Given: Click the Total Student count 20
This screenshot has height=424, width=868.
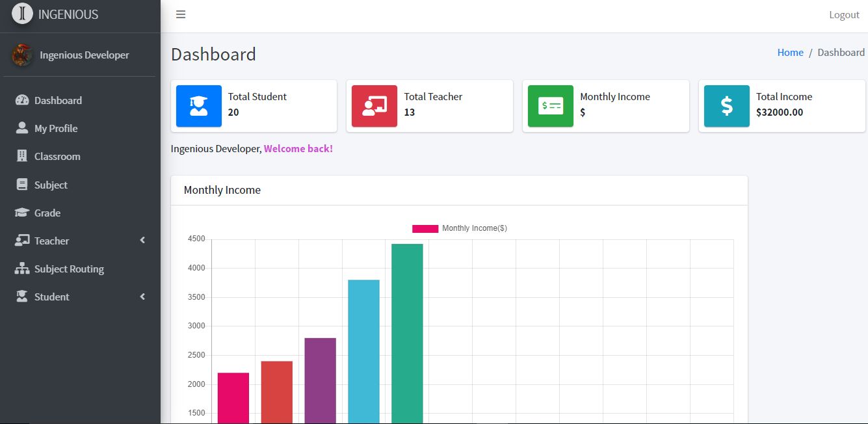Looking at the screenshot, I should (x=233, y=113).
